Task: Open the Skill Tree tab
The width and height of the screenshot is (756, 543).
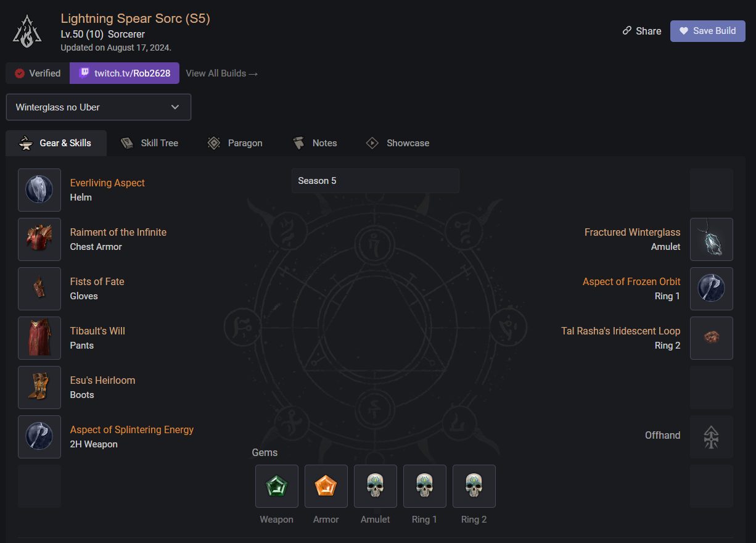Action: (150, 143)
